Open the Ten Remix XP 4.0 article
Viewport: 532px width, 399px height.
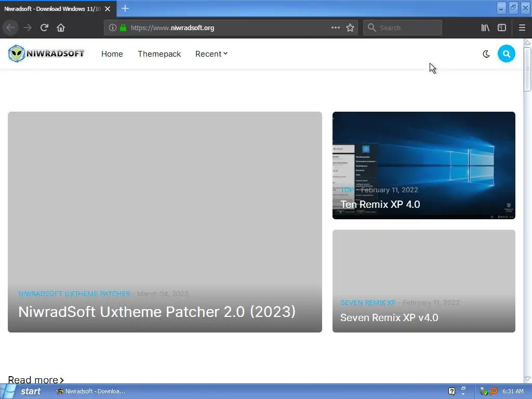[380, 204]
